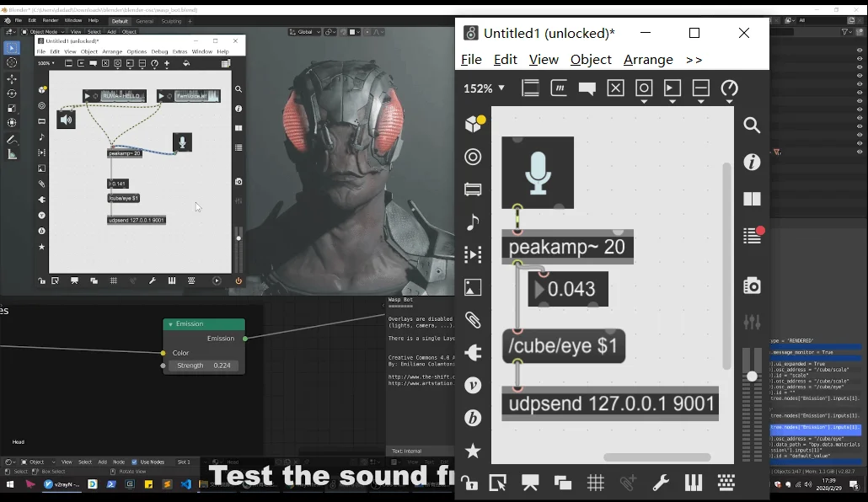This screenshot has height=502, width=868.
Task: Toggle Presentation Mode in the bottom bar
Action: coord(529,483)
